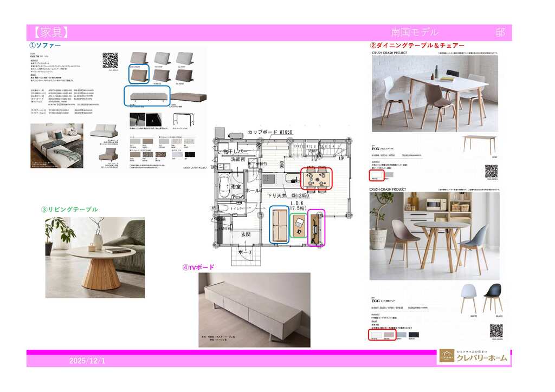Click the QR code in the sofa section
The image size is (555, 392).
point(110,60)
